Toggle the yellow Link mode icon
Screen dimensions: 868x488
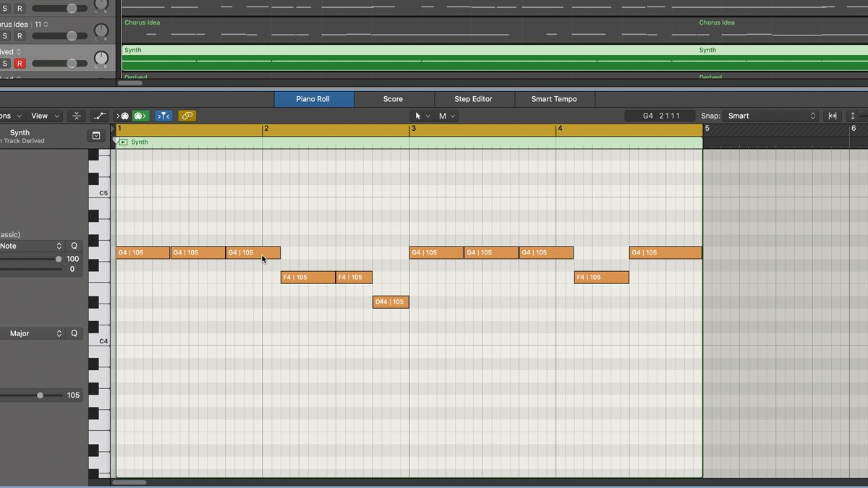(x=187, y=115)
